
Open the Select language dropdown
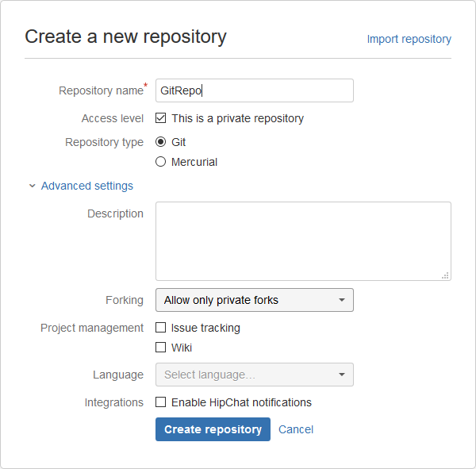coord(254,375)
